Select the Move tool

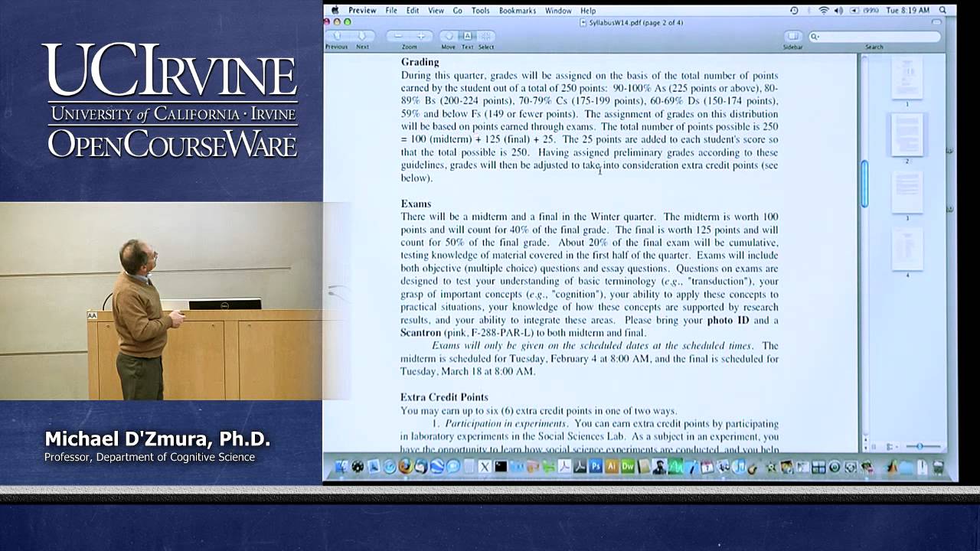(x=449, y=36)
